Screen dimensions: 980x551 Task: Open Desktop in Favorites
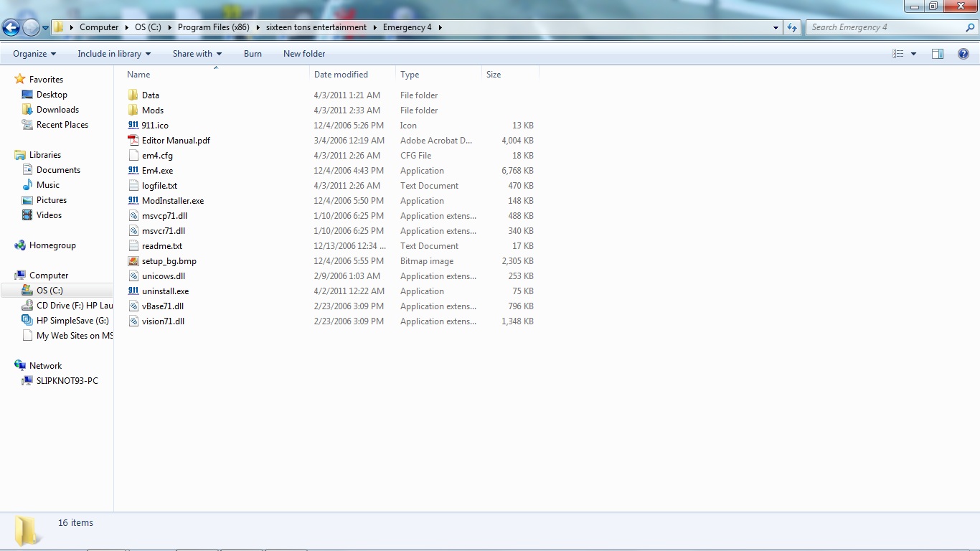(x=52, y=95)
